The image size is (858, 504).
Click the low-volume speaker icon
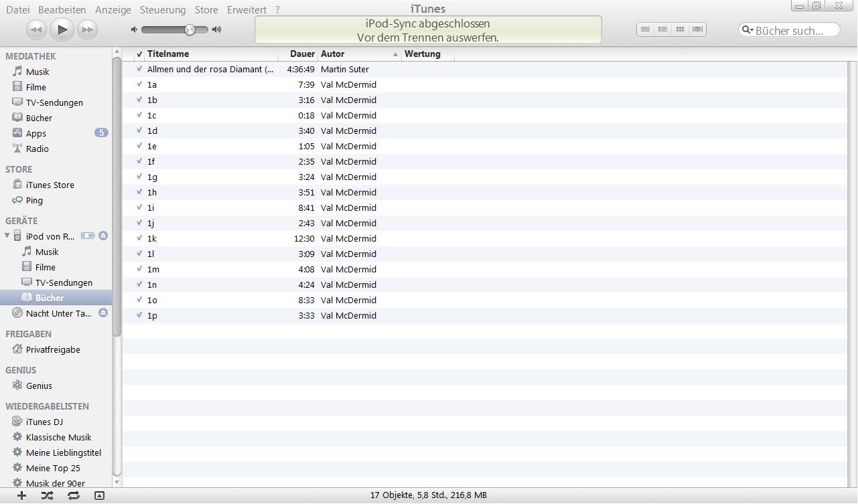pyautogui.click(x=134, y=29)
